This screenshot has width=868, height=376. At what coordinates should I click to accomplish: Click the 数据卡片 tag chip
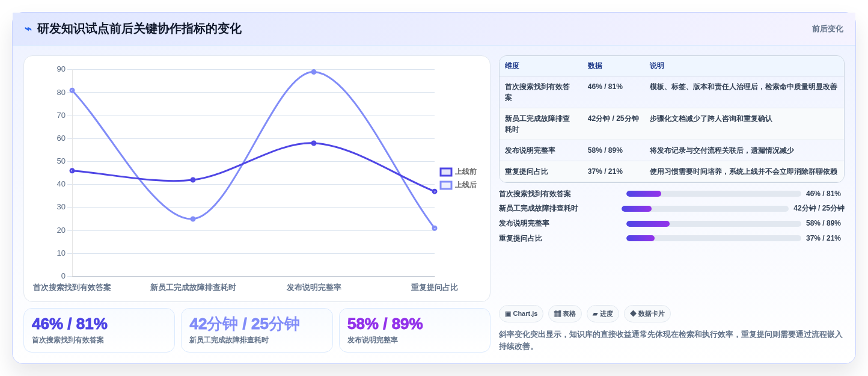tap(647, 314)
